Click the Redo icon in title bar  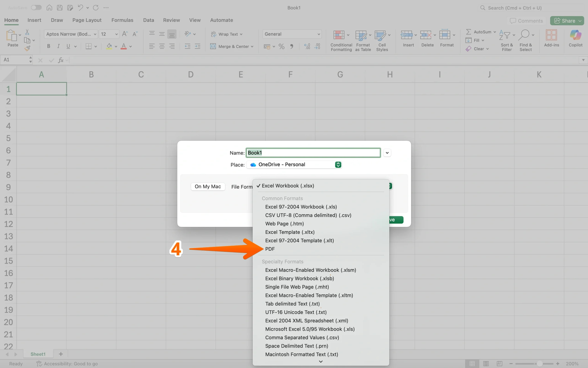(x=96, y=8)
